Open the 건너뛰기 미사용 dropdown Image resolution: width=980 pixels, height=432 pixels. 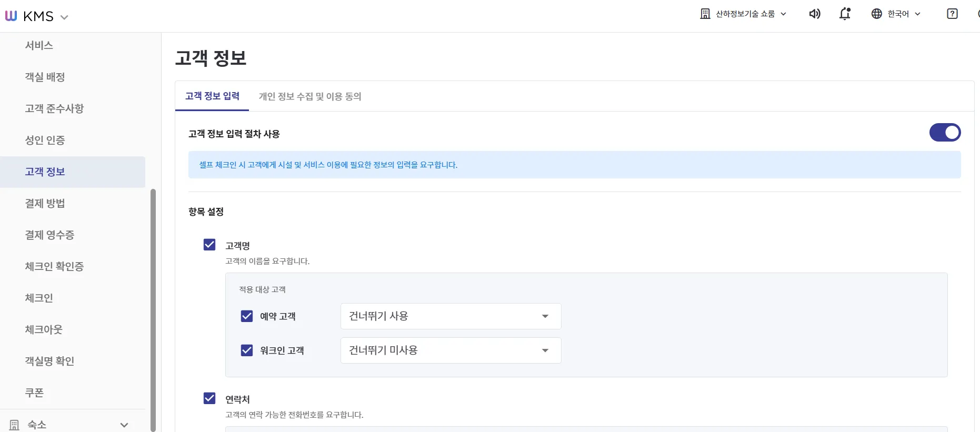pyautogui.click(x=451, y=350)
